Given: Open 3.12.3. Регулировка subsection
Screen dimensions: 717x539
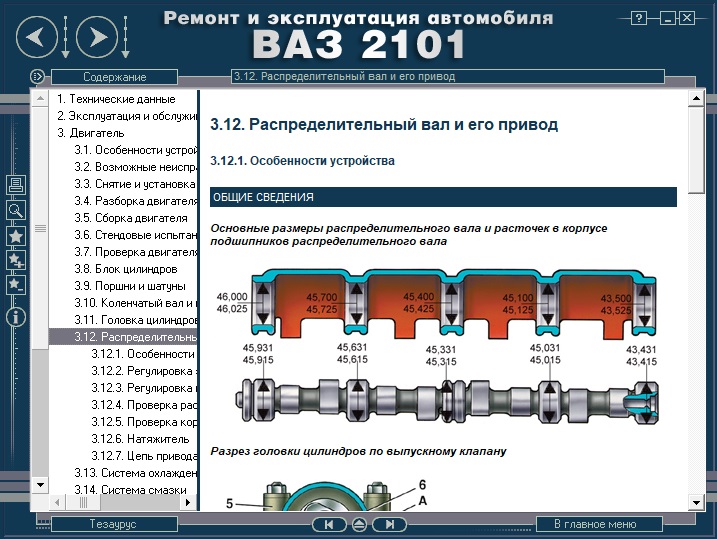Looking at the screenshot, I should 144,388.
